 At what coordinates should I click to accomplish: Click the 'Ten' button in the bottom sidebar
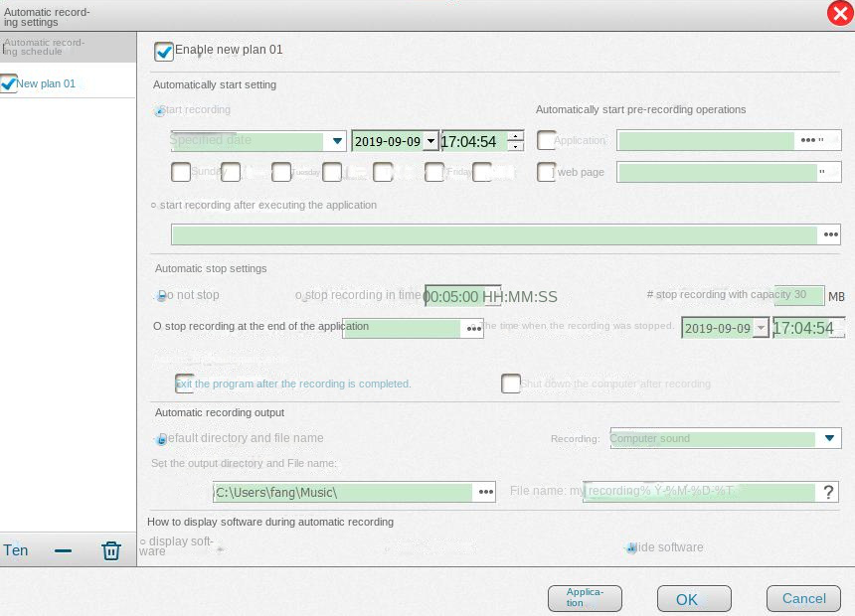click(x=16, y=549)
